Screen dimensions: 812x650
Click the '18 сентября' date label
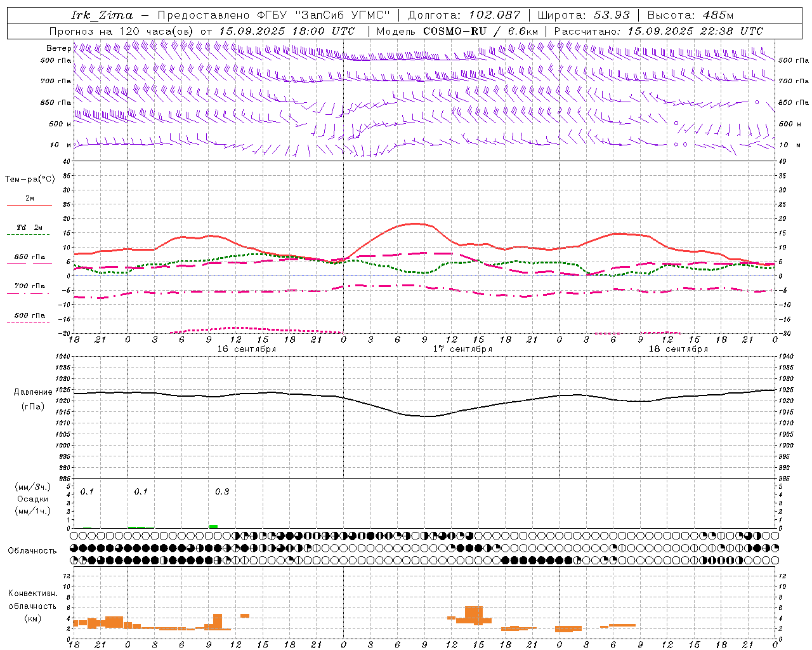[x=678, y=349]
